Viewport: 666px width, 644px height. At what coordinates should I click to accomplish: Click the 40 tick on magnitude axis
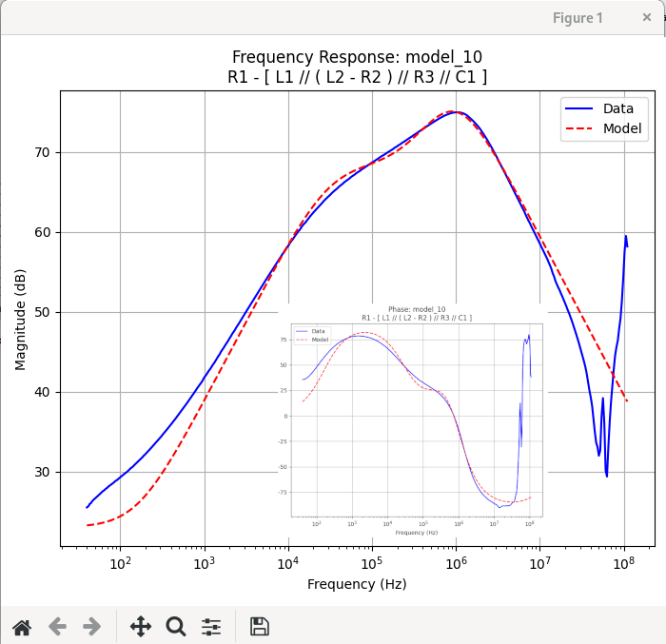coord(43,392)
